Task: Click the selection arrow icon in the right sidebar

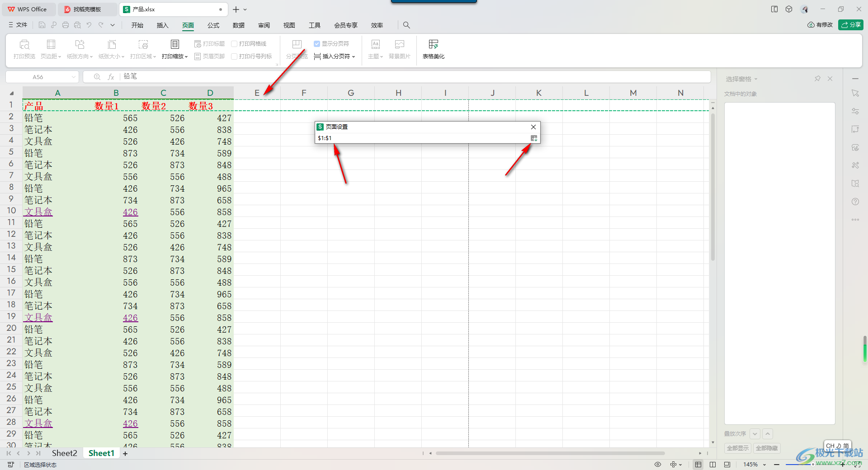Action: click(x=855, y=93)
